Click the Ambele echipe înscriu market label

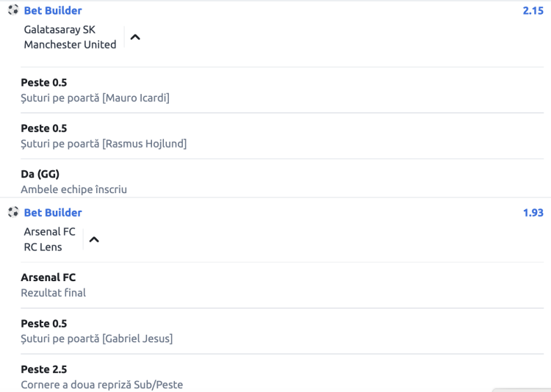[73, 189]
